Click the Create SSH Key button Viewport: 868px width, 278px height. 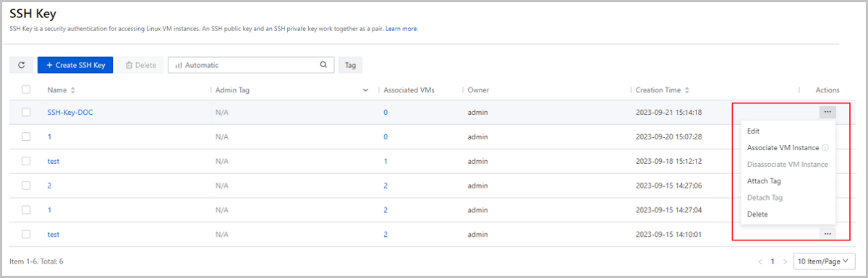75,65
